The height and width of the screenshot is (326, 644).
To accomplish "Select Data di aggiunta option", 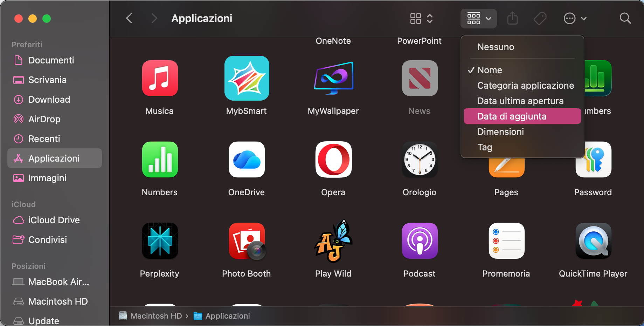I will click(x=522, y=116).
